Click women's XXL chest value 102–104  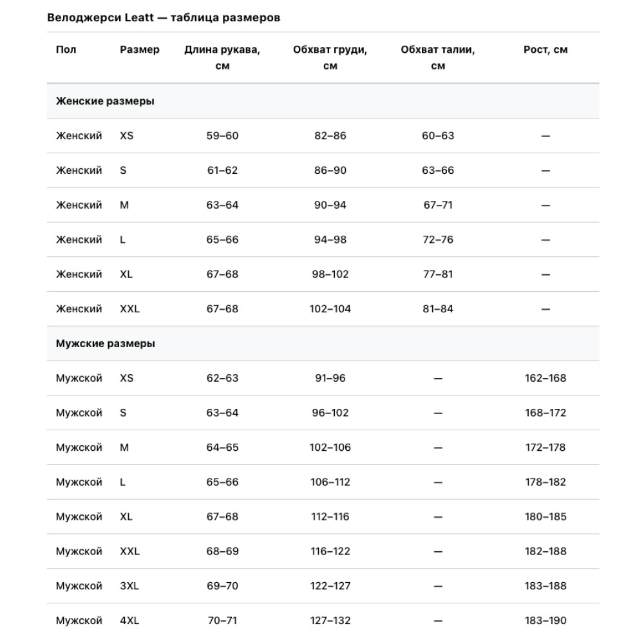(x=330, y=309)
